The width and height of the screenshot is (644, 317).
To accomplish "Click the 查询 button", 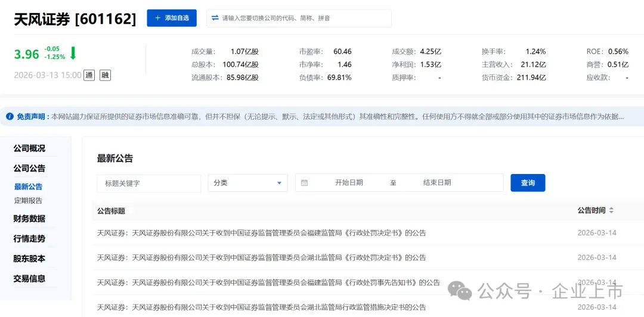I will [528, 183].
